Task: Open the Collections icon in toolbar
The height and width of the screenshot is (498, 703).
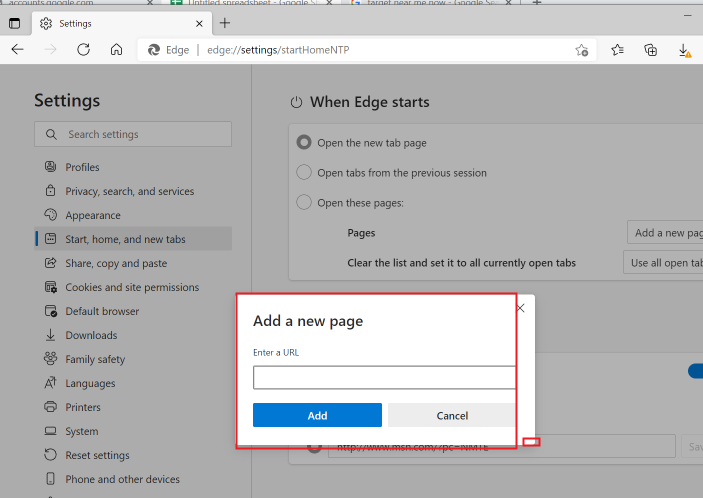Action: pyautogui.click(x=651, y=49)
